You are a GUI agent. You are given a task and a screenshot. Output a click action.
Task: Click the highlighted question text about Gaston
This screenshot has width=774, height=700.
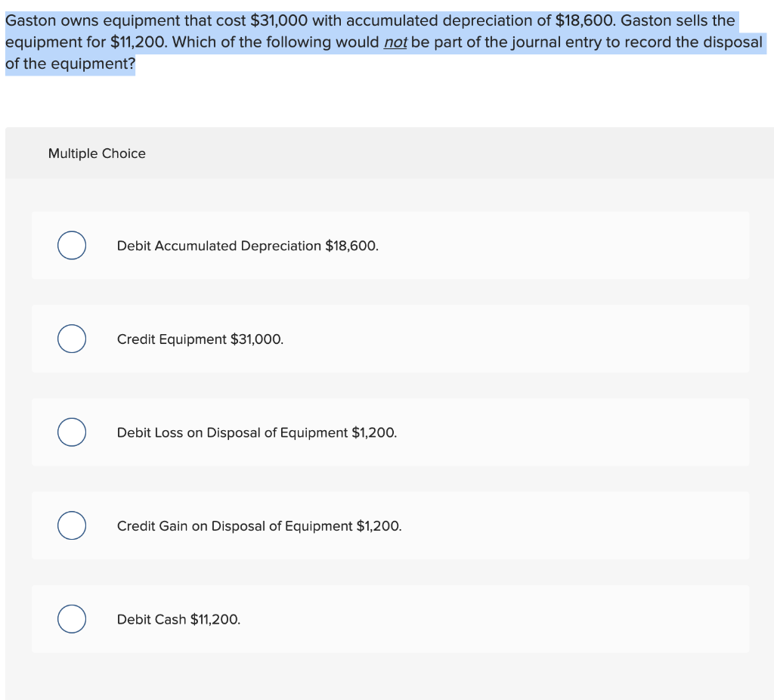coord(384,42)
